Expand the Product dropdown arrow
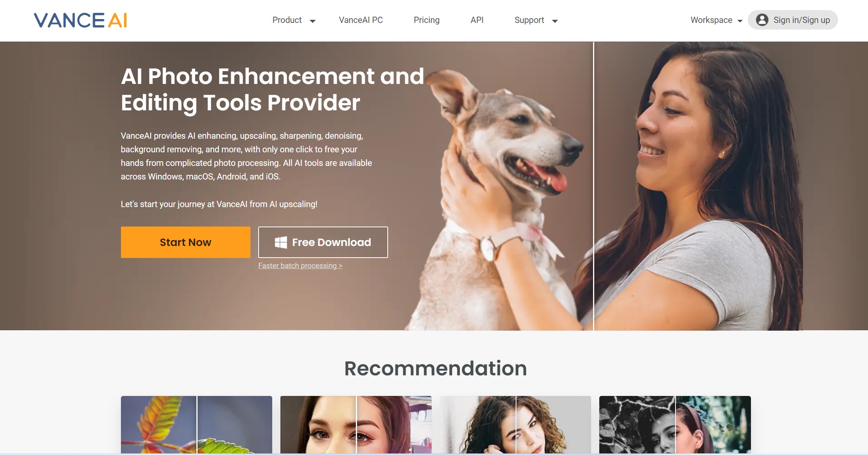868x455 pixels. [312, 21]
